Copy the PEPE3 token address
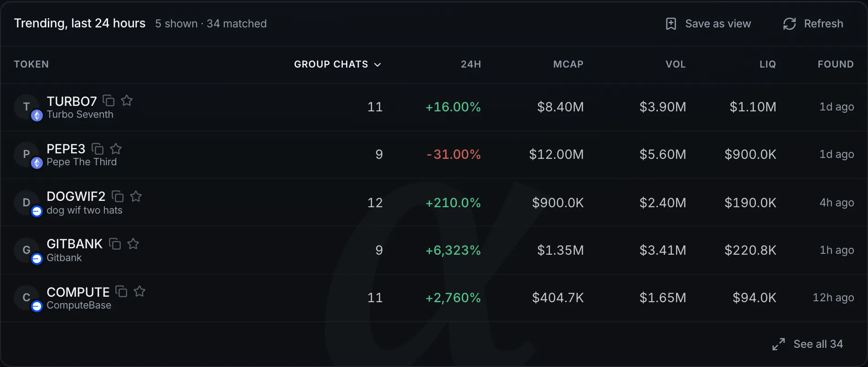This screenshot has width=868, height=367. tap(98, 148)
